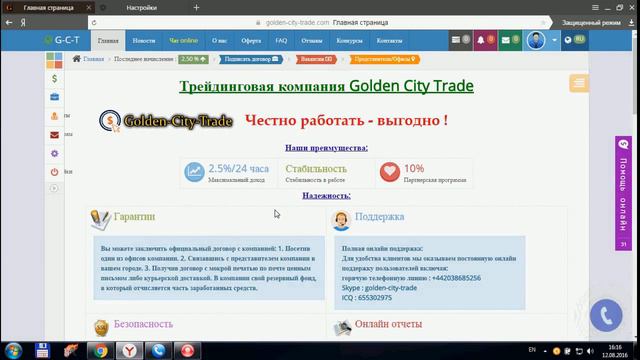Click the ICQ : 655302975 text
The height and width of the screenshot is (360, 640).
[367, 298]
